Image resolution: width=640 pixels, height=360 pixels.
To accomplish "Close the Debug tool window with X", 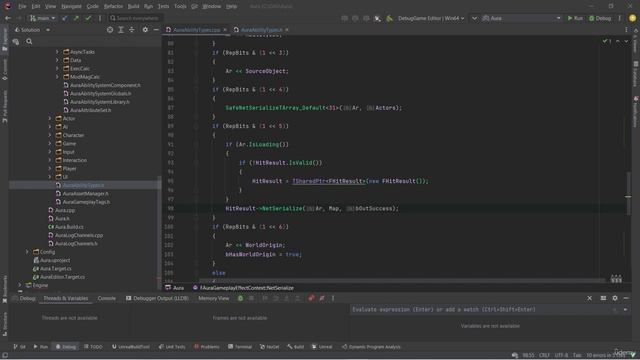I will (589, 298).
